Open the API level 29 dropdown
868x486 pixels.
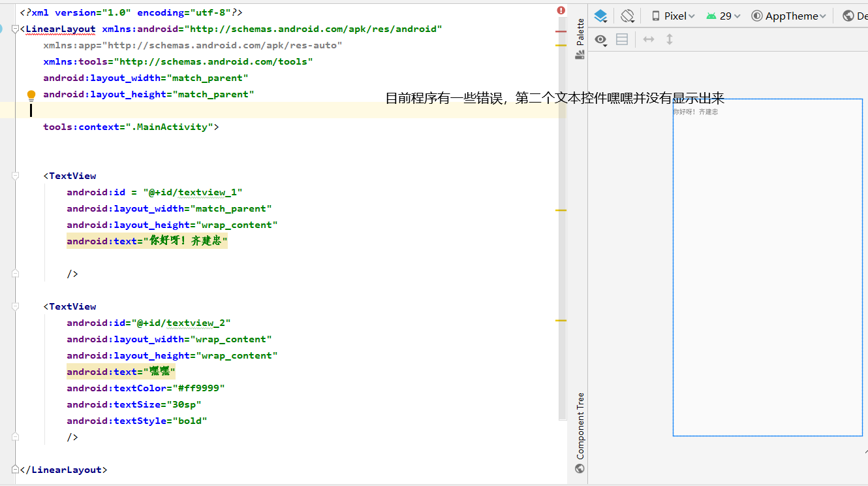(723, 16)
